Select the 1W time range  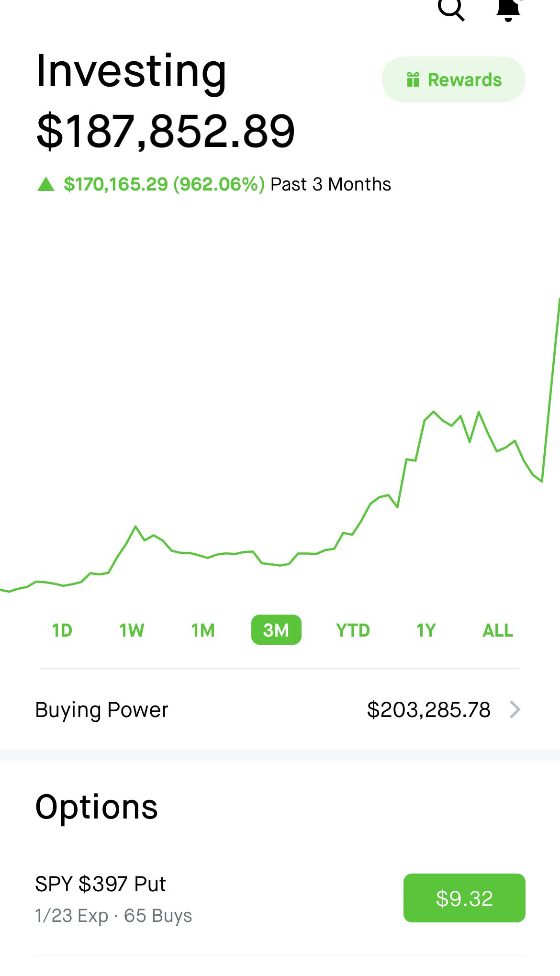tap(132, 630)
